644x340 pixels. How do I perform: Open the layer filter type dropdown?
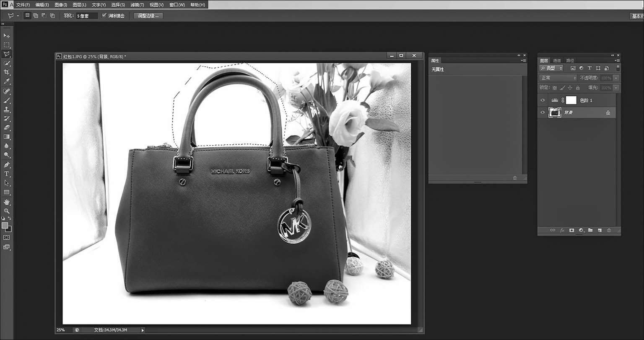(x=551, y=68)
